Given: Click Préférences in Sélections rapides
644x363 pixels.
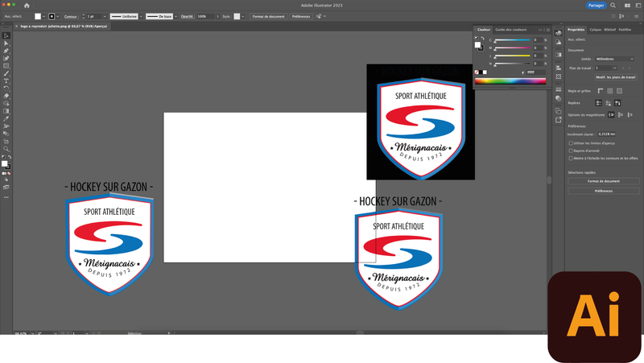Looking at the screenshot, I should [603, 191].
